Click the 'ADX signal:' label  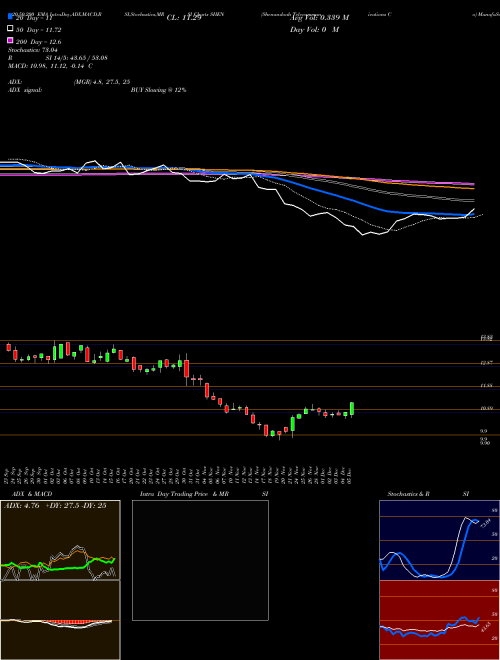[25, 90]
